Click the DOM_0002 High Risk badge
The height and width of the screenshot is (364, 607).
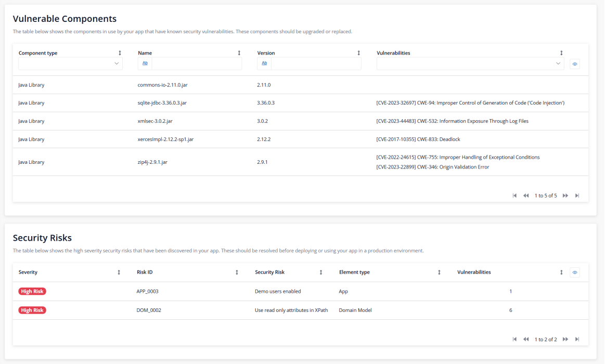[32, 310]
